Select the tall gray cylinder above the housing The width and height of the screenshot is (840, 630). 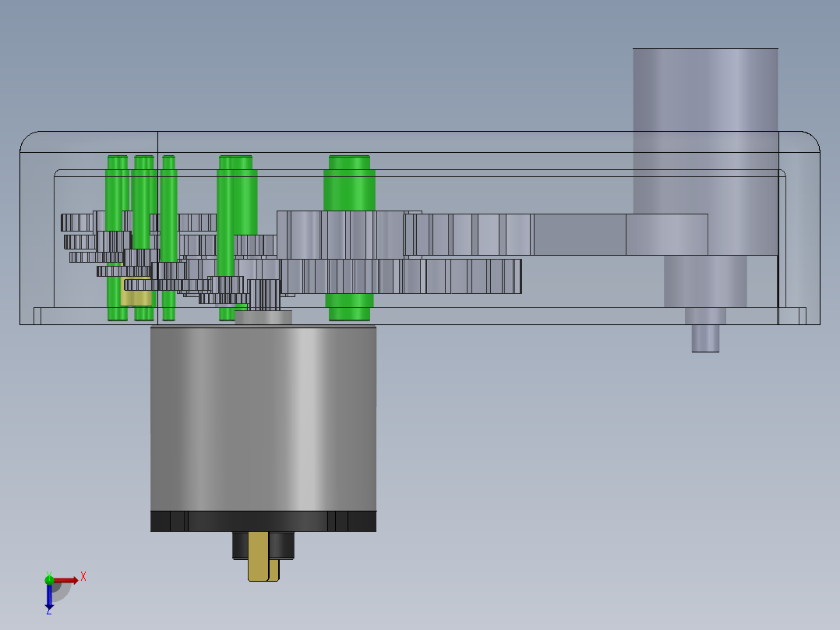coord(705,131)
